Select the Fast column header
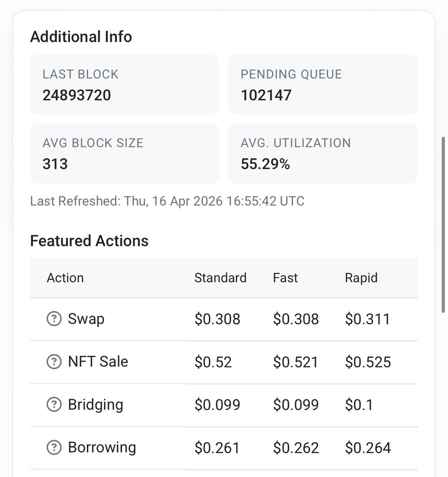Image resolution: width=448 pixels, height=477 pixels. pyautogui.click(x=285, y=277)
